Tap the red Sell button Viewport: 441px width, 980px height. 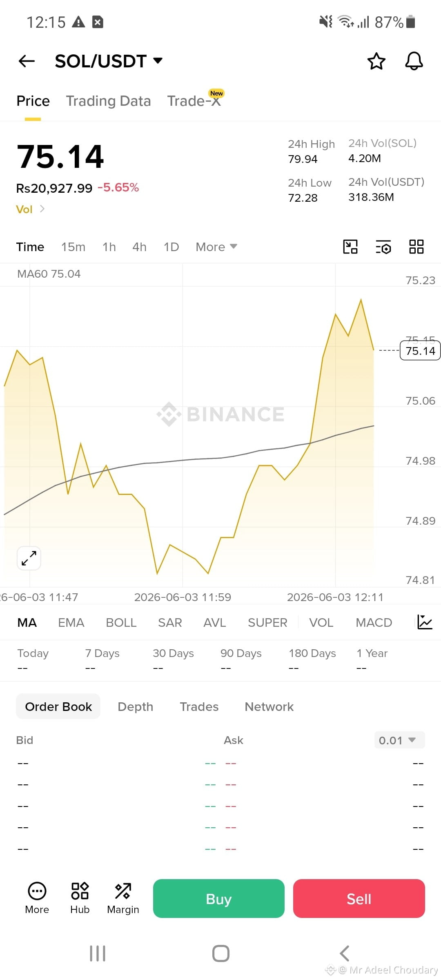359,898
